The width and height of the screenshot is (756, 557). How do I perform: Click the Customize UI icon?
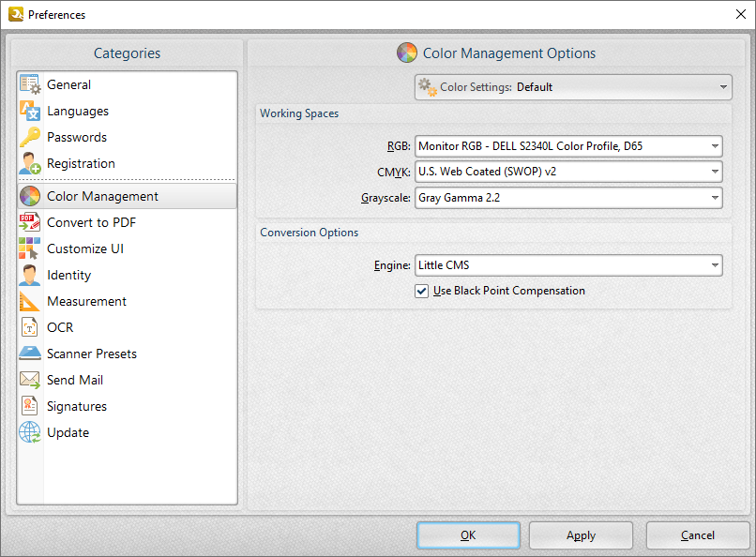click(30, 248)
